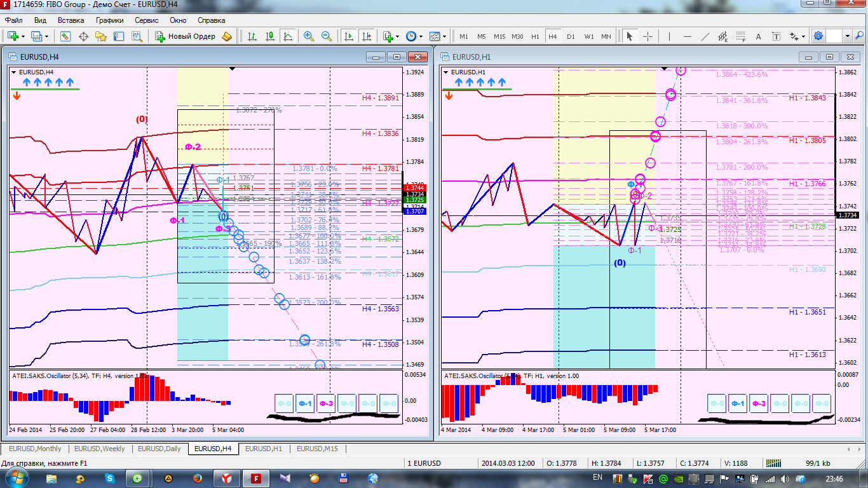The height and width of the screenshot is (488, 868).
Task: Select the Cursor arrow tool
Action: click(630, 36)
